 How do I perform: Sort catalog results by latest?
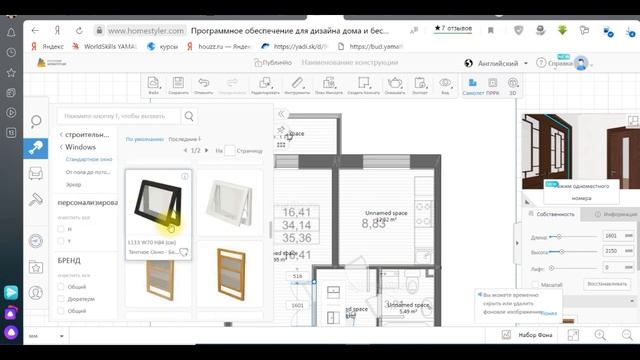tap(184, 139)
